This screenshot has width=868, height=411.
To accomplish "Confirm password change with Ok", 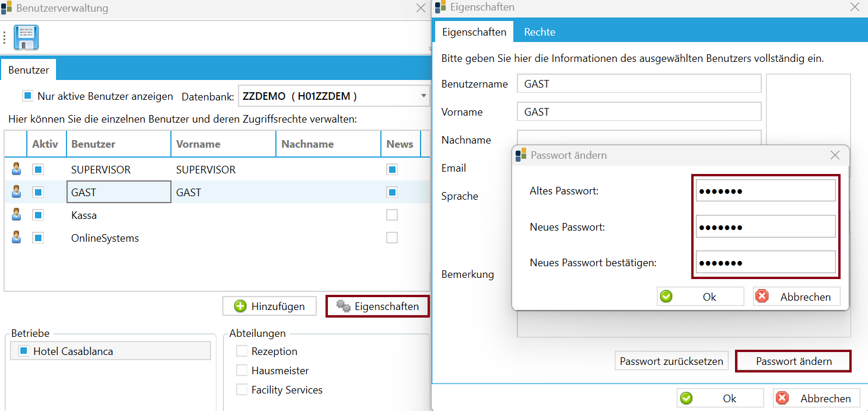I will coord(700,297).
